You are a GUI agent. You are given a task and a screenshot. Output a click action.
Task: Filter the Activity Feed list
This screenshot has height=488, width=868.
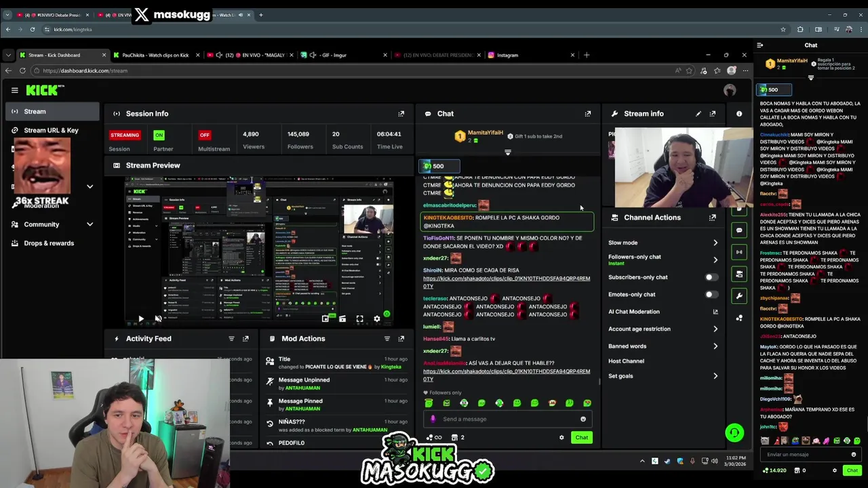[x=231, y=339]
